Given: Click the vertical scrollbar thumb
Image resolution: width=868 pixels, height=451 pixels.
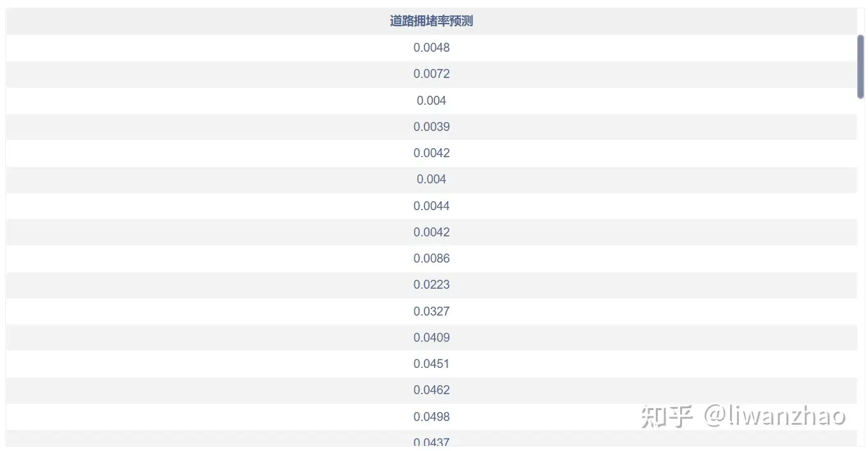Looking at the screenshot, I should [x=860, y=66].
